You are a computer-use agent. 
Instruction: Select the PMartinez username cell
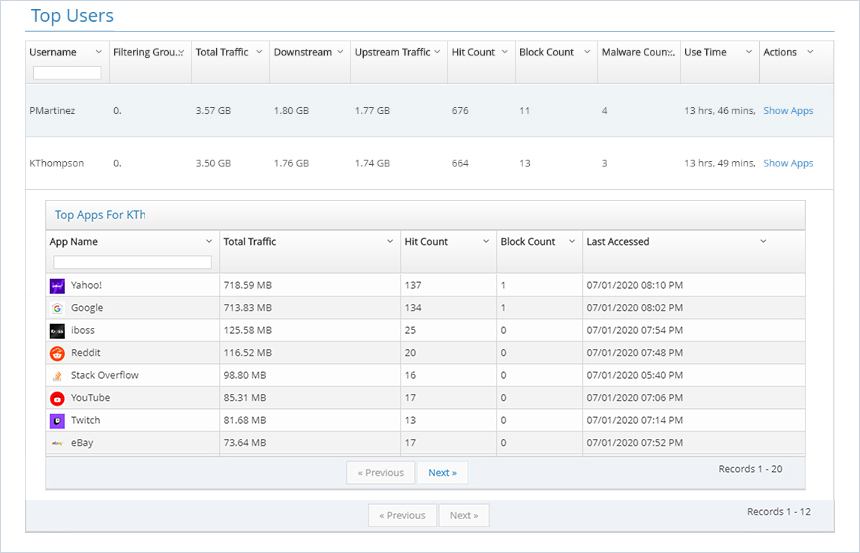point(52,110)
